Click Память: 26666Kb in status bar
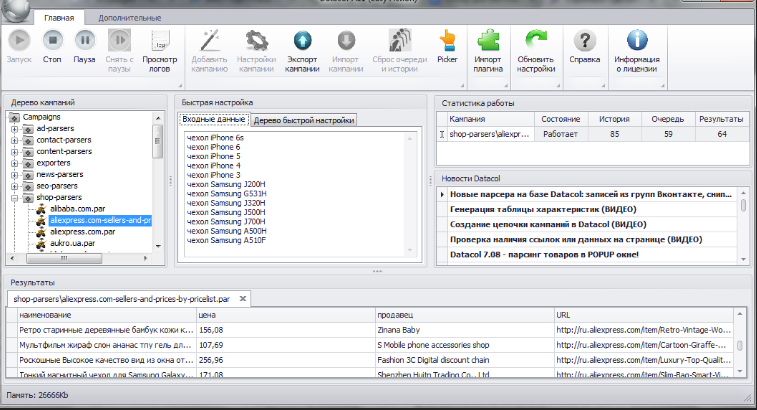 pos(37,396)
